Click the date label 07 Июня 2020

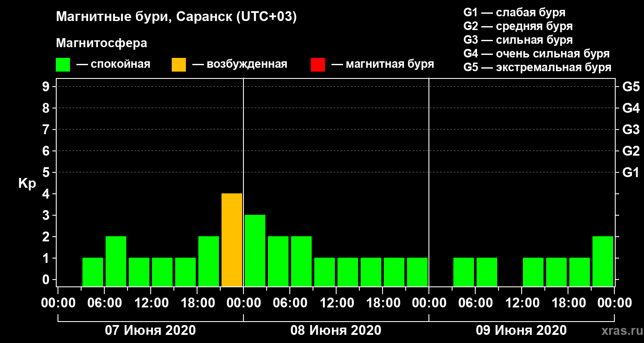150,331
